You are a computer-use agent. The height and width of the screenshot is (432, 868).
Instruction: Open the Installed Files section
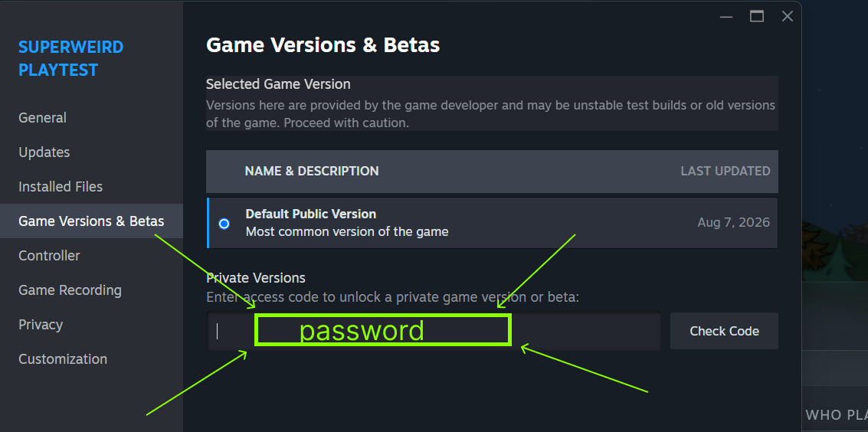(61, 186)
